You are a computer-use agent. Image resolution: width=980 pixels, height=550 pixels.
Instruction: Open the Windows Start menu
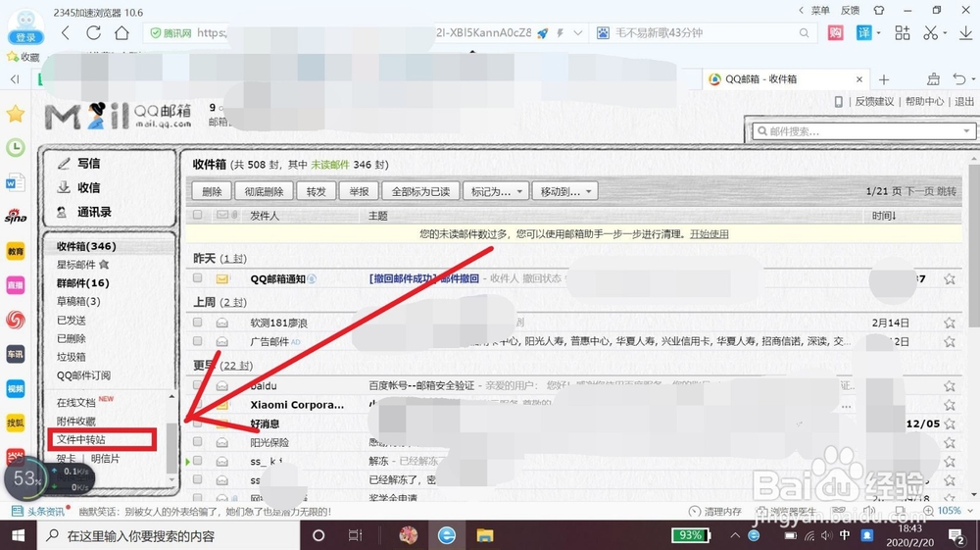pos(18,535)
